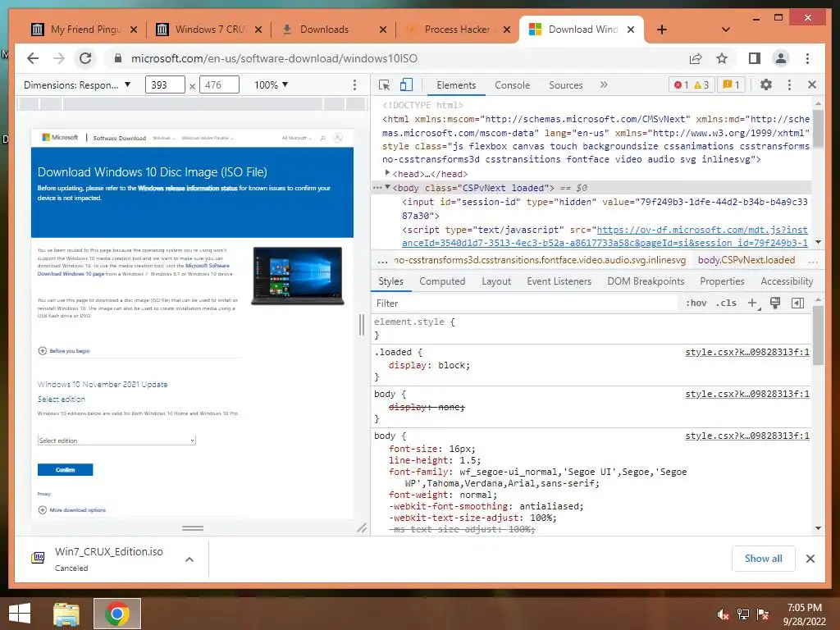
Task: Expand Before you begin section
Action: tap(64, 351)
